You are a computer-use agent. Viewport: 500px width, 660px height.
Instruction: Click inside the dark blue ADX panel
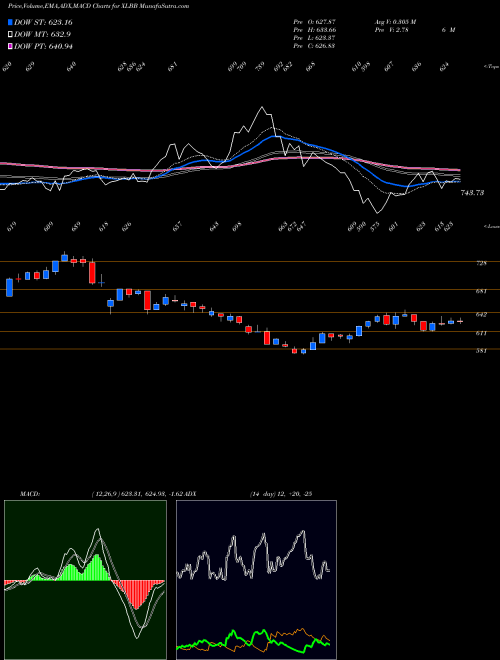[x=256, y=580]
